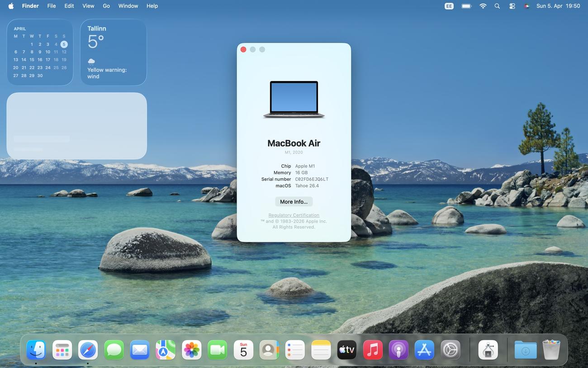Viewport: 588px width, 368px height.
Task: Launch FaceTime from the Dock
Action: pos(217,350)
